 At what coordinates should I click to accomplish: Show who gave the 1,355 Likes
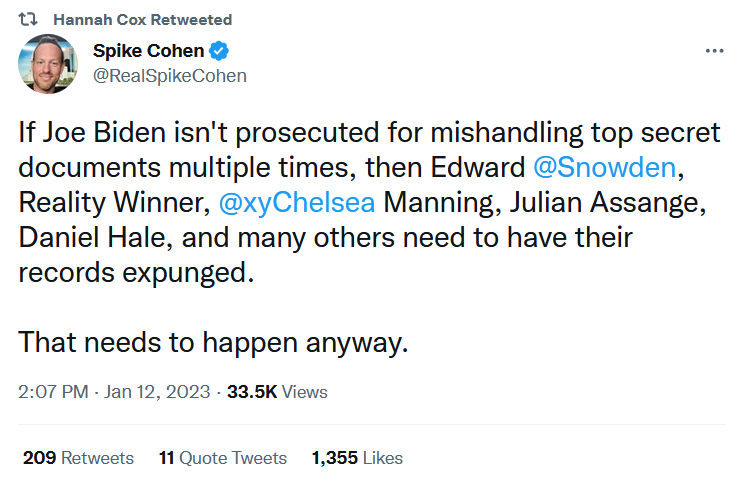coord(357,458)
